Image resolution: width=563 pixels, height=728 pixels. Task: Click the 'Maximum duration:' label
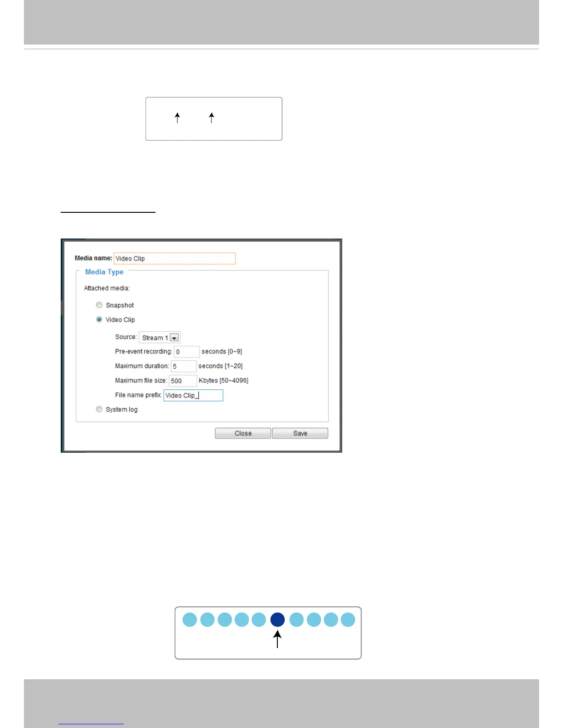pyautogui.click(x=142, y=366)
